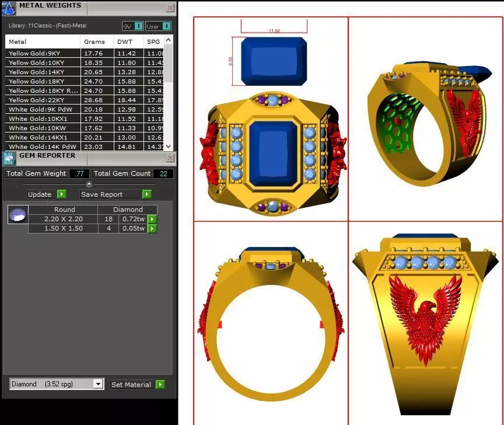Select the Yellow Gold:22KY row
Image resolution: width=504 pixels, height=425 pixels.
85,100
